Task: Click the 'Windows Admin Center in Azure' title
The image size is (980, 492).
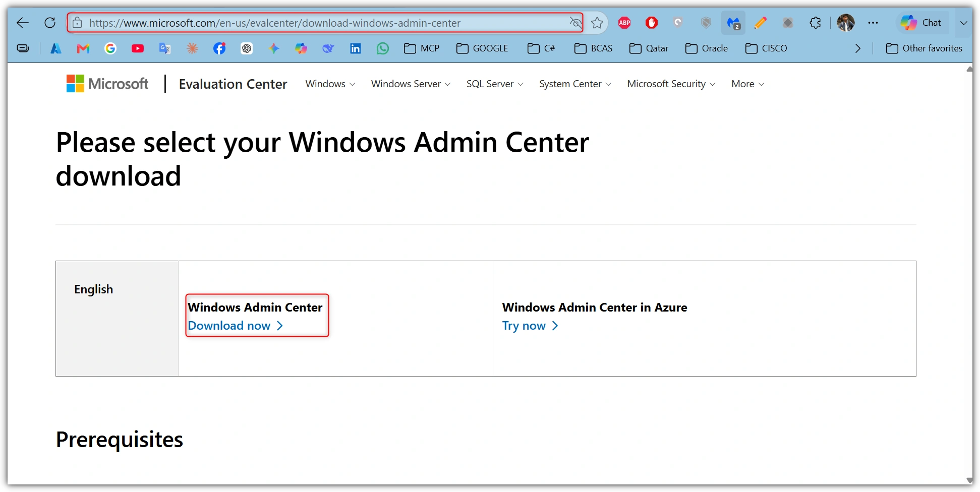Action: click(x=595, y=307)
